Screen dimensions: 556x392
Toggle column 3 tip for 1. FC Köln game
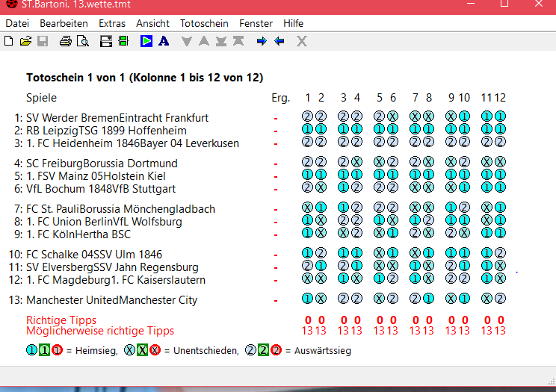343,233
